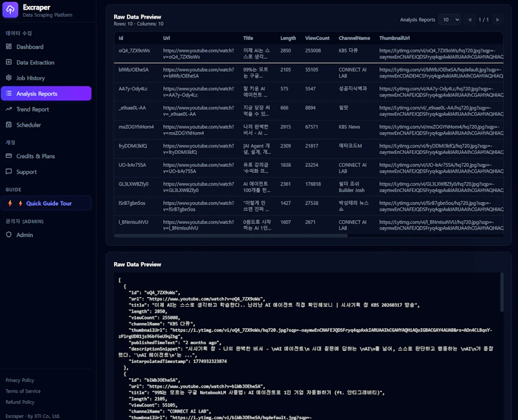
Task: Click the Admin shield icon
Action: pyautogui.click(x=9, y=235)
